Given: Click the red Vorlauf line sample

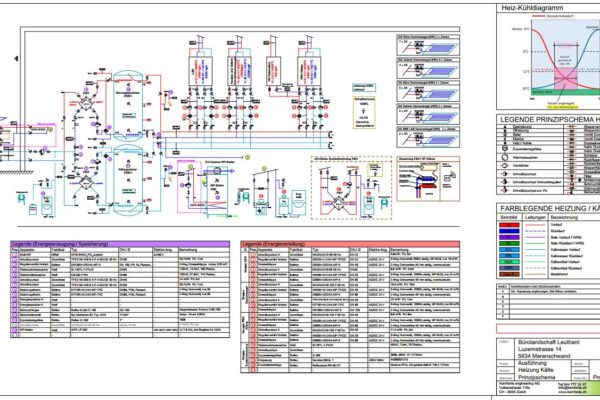Looking at the screenshot, I should pos(535,225).
